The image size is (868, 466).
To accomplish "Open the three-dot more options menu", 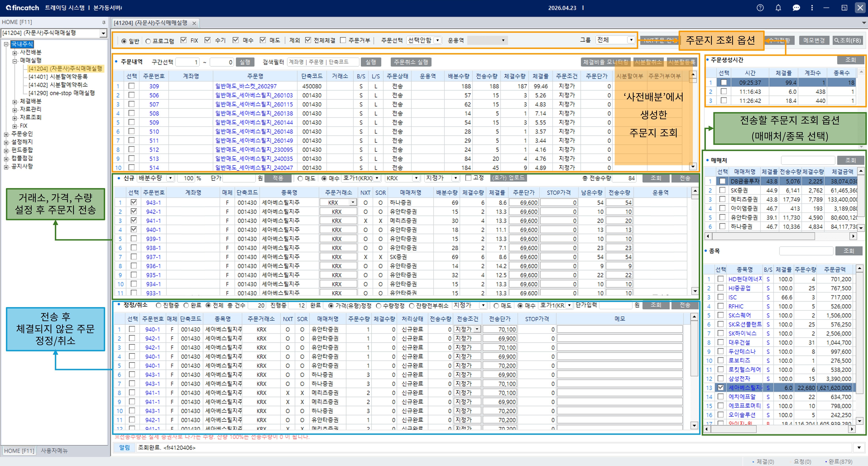I will click(812, 8).
